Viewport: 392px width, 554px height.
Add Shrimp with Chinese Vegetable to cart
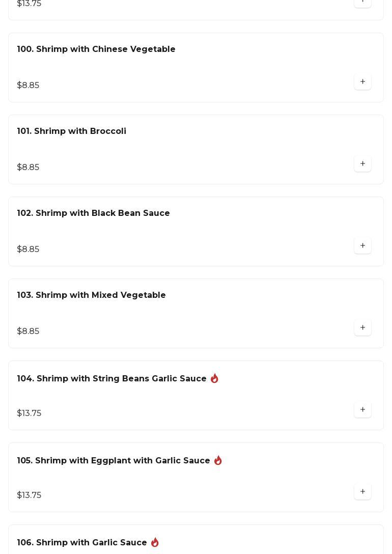click(362, 82)
